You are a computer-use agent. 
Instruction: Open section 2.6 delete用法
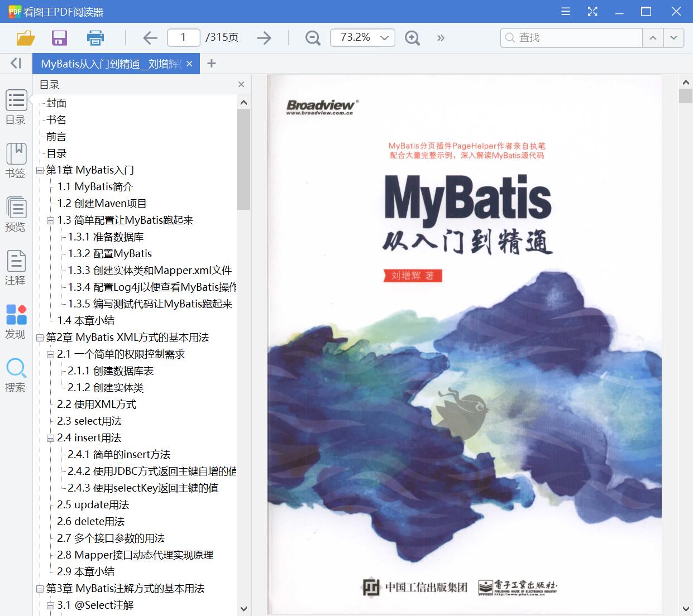point(91,522)
